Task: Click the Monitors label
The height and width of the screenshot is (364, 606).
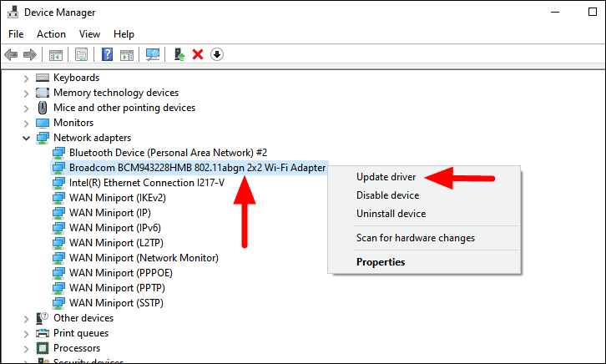Action: (x=73, y=123)
